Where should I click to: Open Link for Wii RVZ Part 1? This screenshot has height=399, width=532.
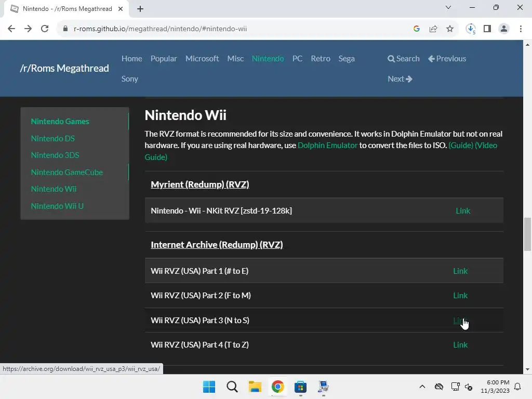tap(460, 271)
